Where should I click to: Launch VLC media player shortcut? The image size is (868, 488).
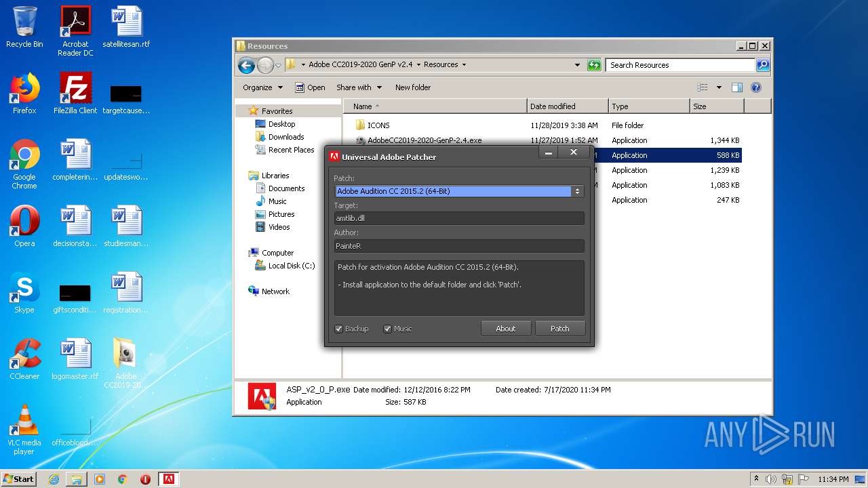click(24, 430)
